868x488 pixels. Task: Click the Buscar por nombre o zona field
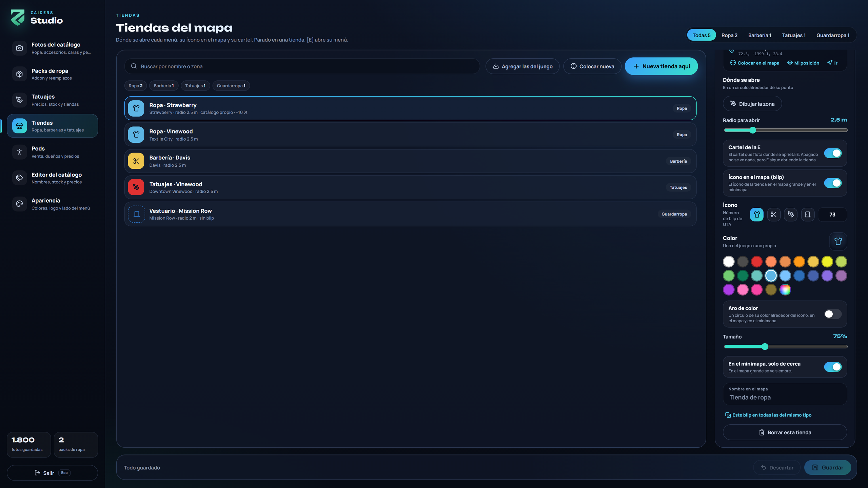(x=302, y=66)
